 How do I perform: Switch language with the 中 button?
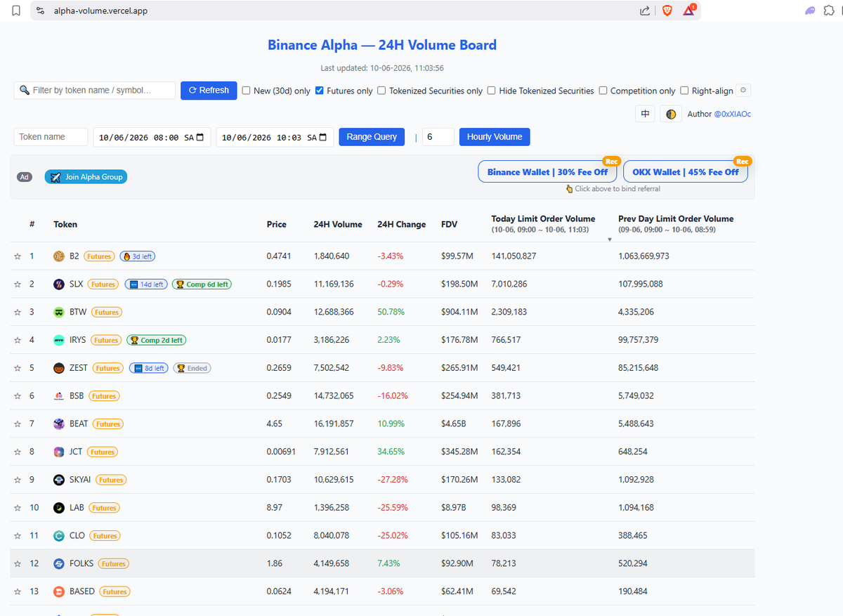click(645, 114)
